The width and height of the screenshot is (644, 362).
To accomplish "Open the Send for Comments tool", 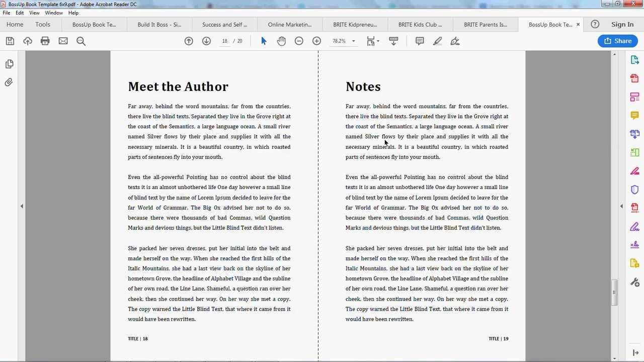I will coord(634,263).
